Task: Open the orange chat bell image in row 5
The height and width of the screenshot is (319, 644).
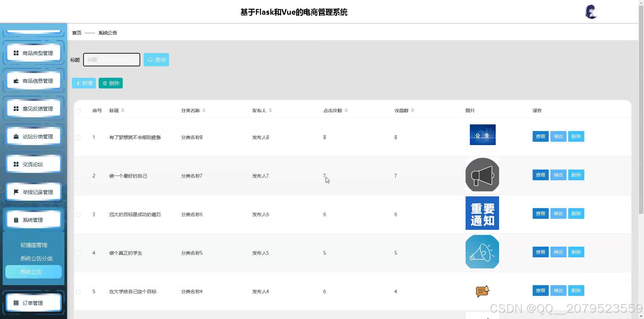Action: [x=482, y=291]
